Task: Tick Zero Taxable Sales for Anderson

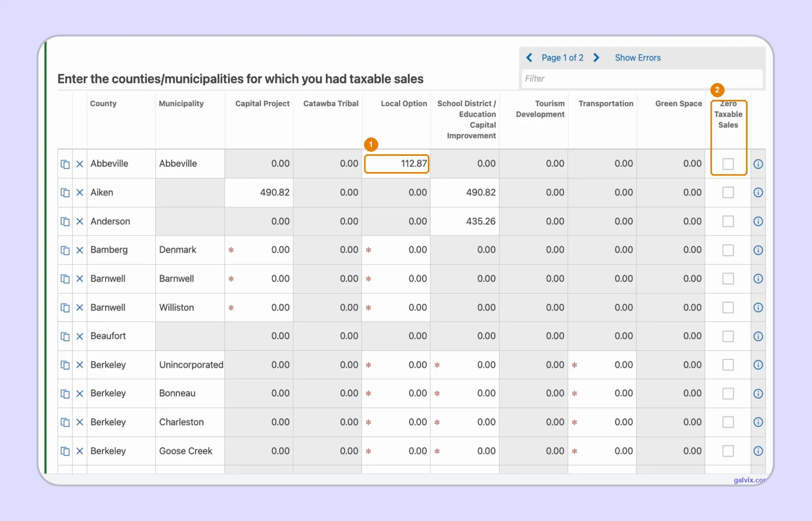Action: (x=728, y=221)
